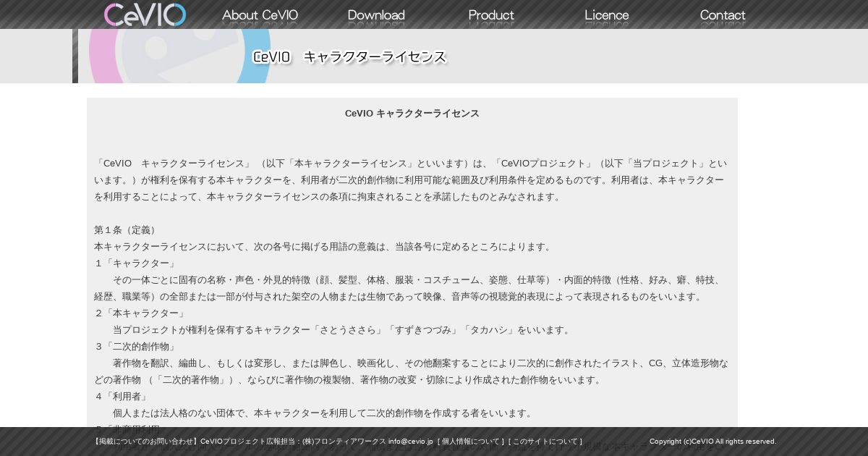This screenshot has height=456, width=868.
Task: Open the Licence navigation item
Action: tap(607, 15)
